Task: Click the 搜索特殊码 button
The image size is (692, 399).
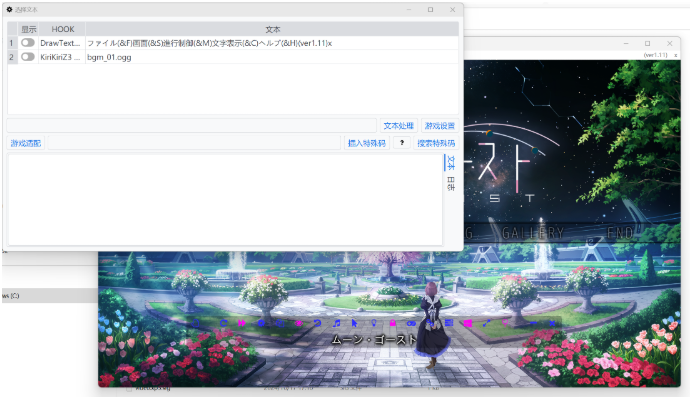Action: [436, 143]
